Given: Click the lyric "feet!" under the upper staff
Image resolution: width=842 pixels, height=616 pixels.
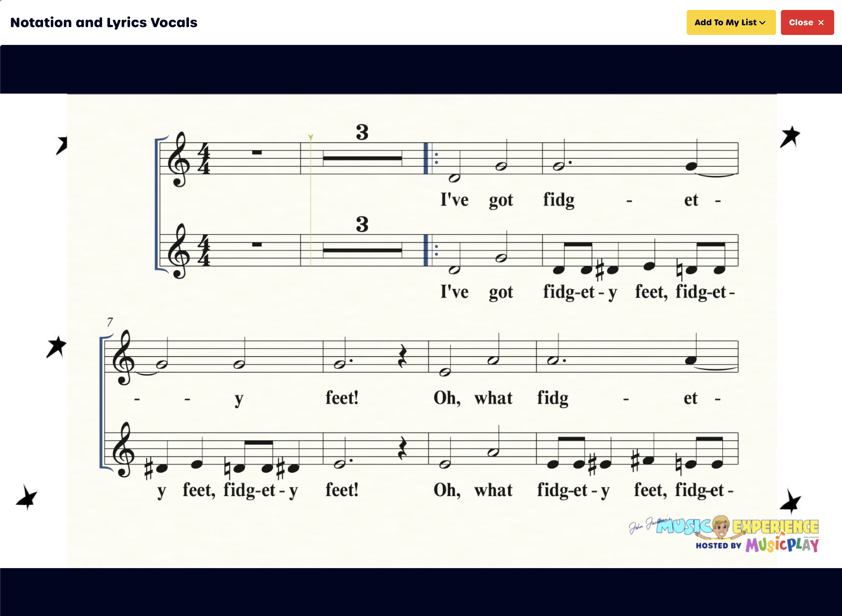Looking at the screenshot, I should coord(342,398).
